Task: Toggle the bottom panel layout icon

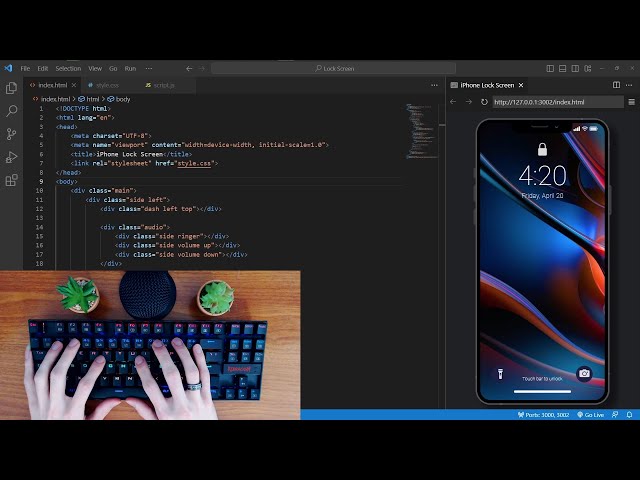Action: click(x=562, y=69)
